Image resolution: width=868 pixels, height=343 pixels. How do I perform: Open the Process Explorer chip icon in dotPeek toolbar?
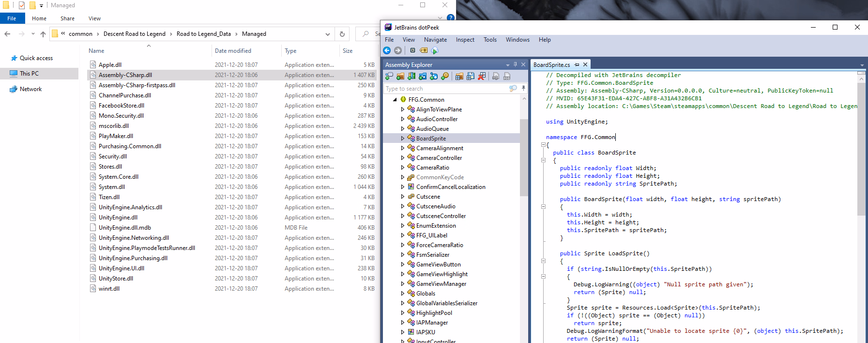click(x=412, y=50)
